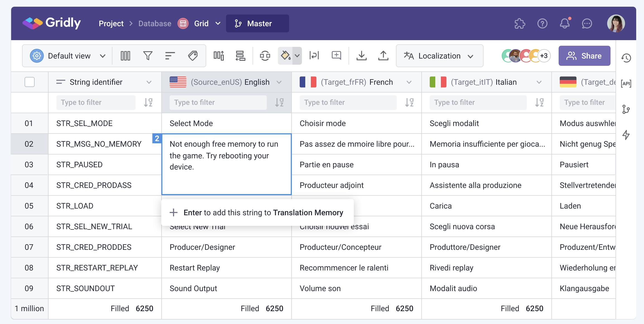The width and height of the screenshot is (644, 324).
Task: Toggle sort order on French column
Action: 409,103
